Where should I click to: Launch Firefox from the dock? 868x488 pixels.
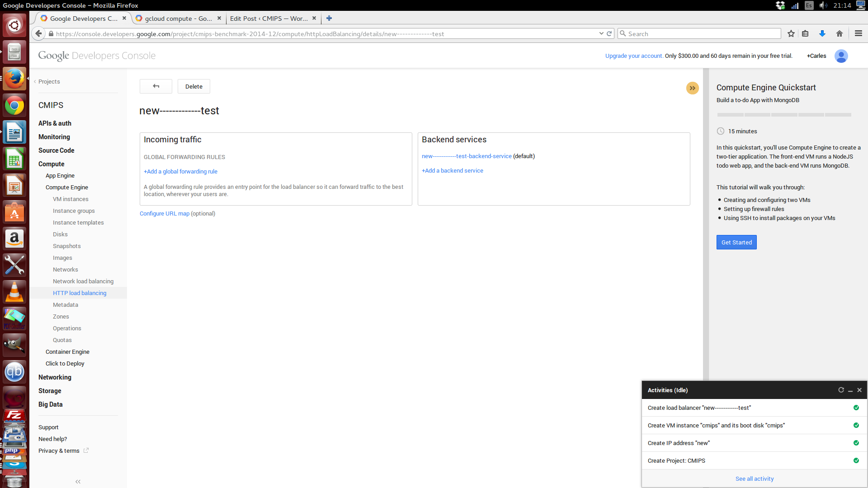click(x=14, y=79)
